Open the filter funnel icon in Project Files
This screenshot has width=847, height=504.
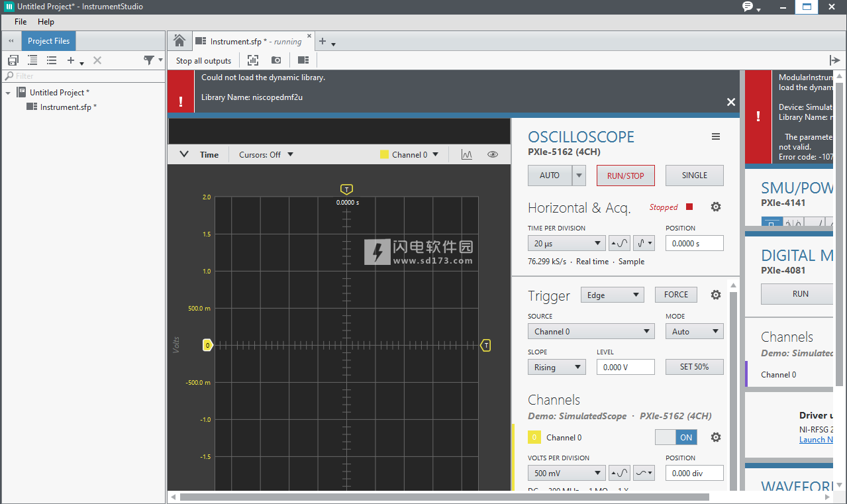(149, 60)
